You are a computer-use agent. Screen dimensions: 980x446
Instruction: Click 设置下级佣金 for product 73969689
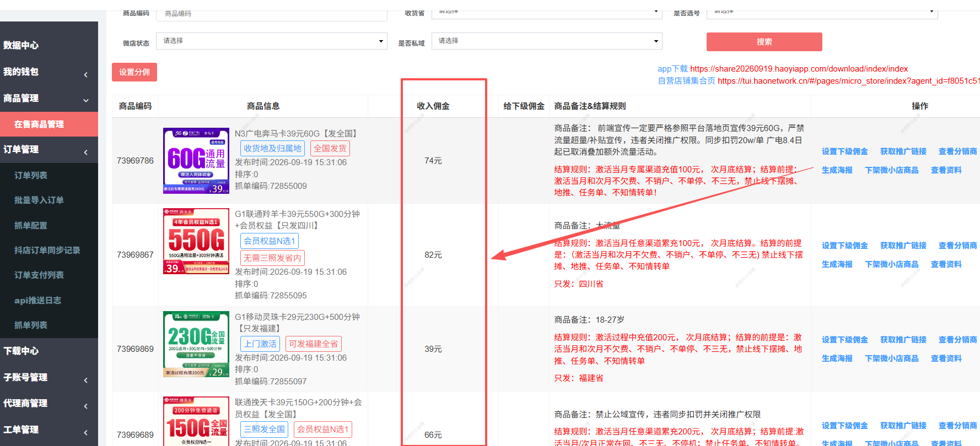(x=845, y=426)
